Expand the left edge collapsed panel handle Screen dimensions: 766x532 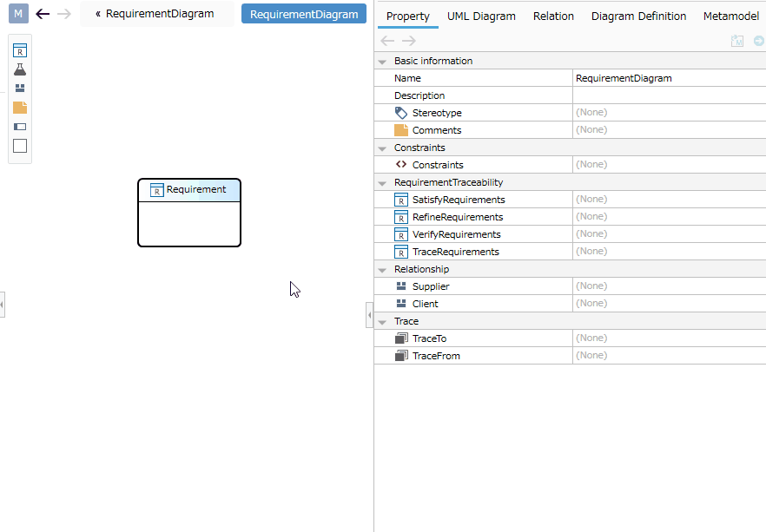[x=2, y=305]
